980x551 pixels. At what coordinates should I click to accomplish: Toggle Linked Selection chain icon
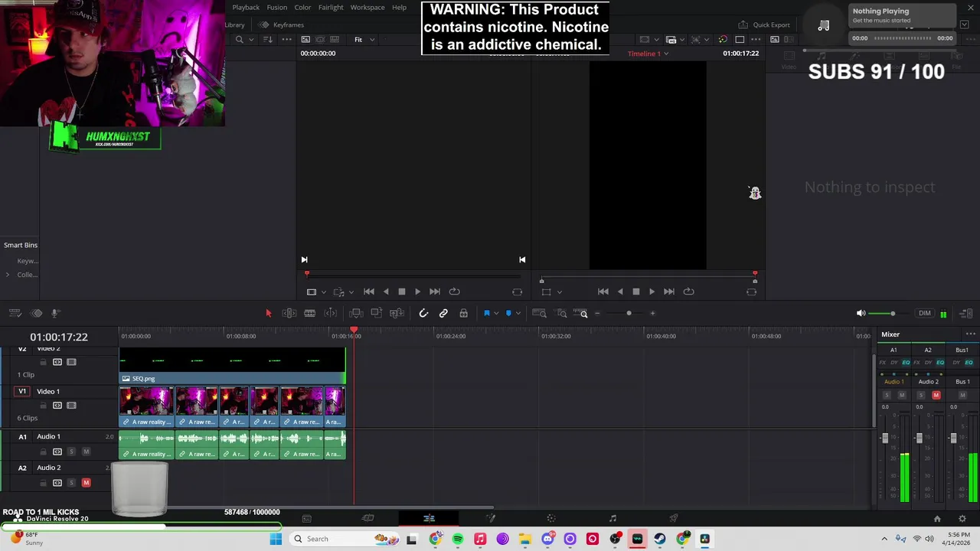tap(443, 313)
